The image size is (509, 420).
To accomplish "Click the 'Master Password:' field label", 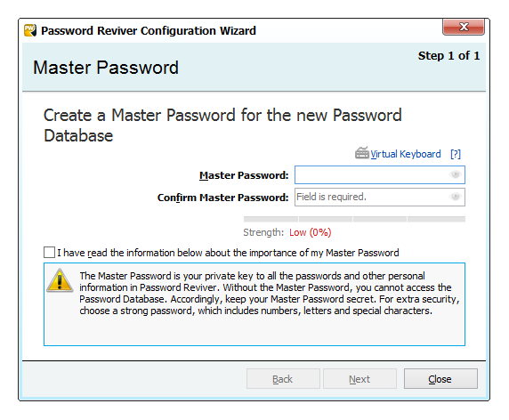I will click(x=244, y=175).
